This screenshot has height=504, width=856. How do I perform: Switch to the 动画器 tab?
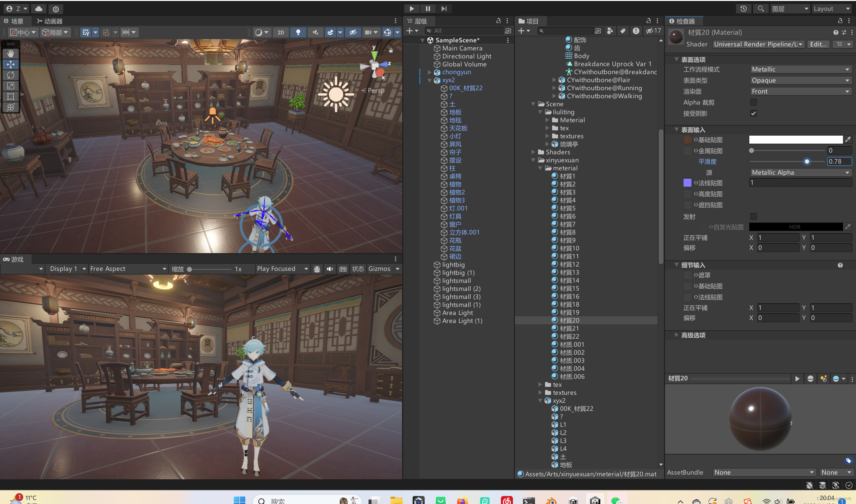tap(49, 21)
